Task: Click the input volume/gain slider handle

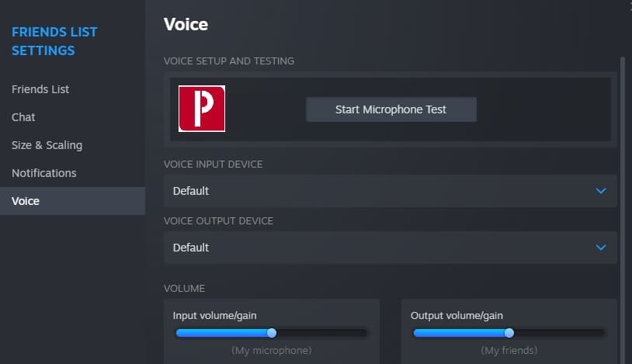Action: point(272,333)
